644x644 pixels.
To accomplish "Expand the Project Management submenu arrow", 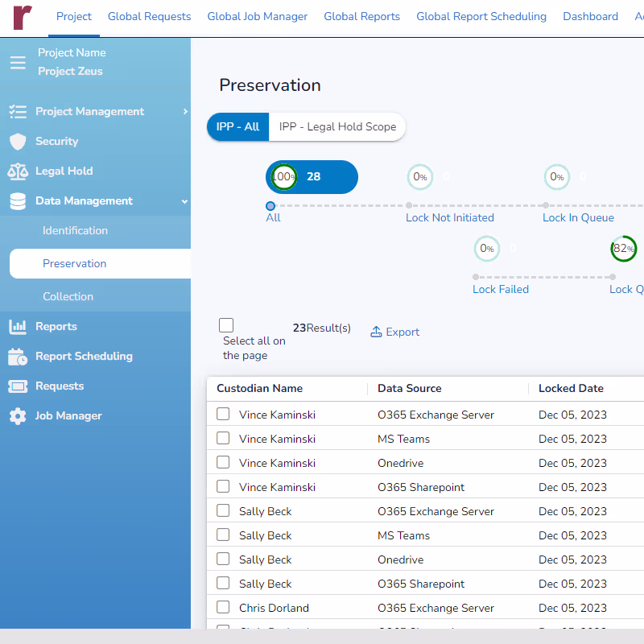I will [185, 111].
